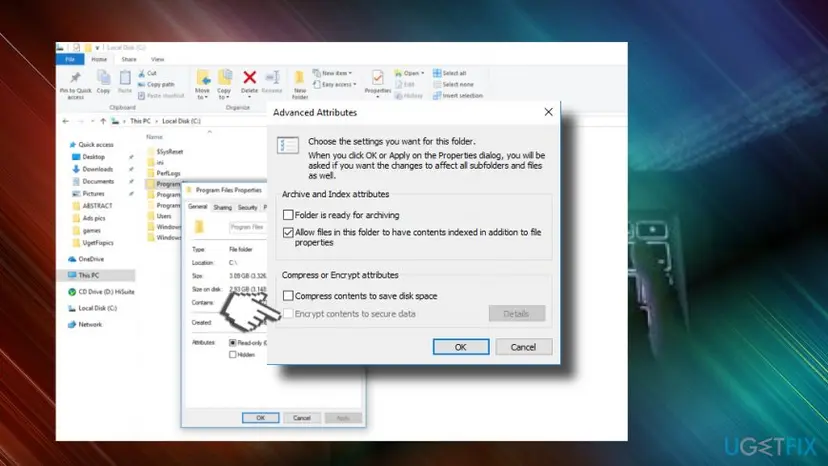Open the File tab
The image size is (828, 466).
coord(70,59)
